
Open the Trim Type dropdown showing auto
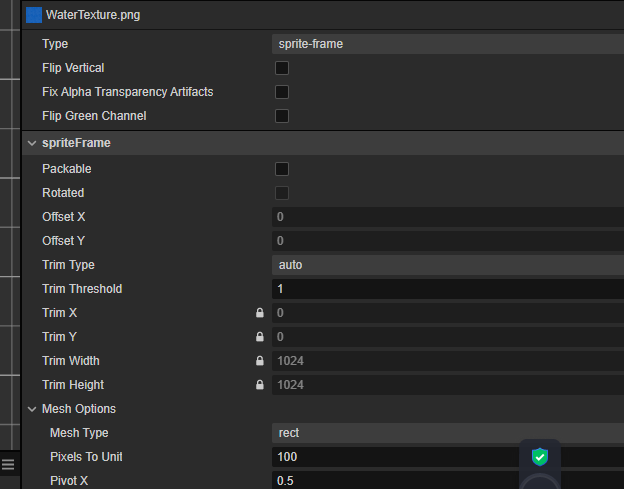click(448, 265)
